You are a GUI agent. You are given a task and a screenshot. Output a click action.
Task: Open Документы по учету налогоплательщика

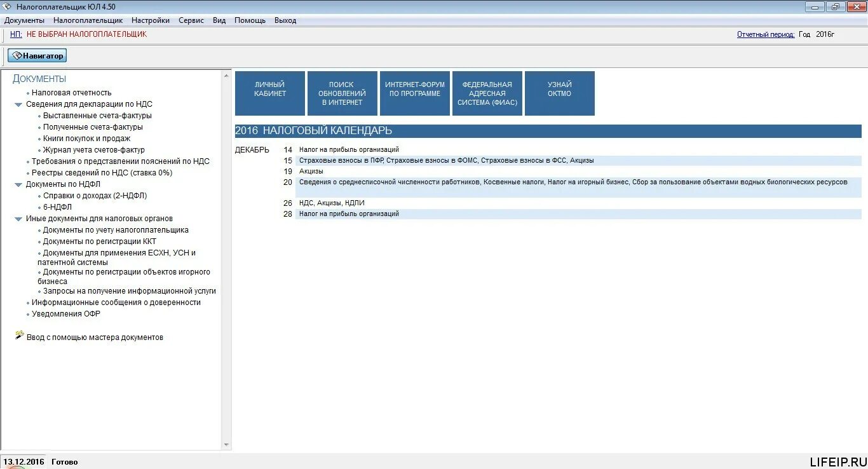click(x=116, y=230)
